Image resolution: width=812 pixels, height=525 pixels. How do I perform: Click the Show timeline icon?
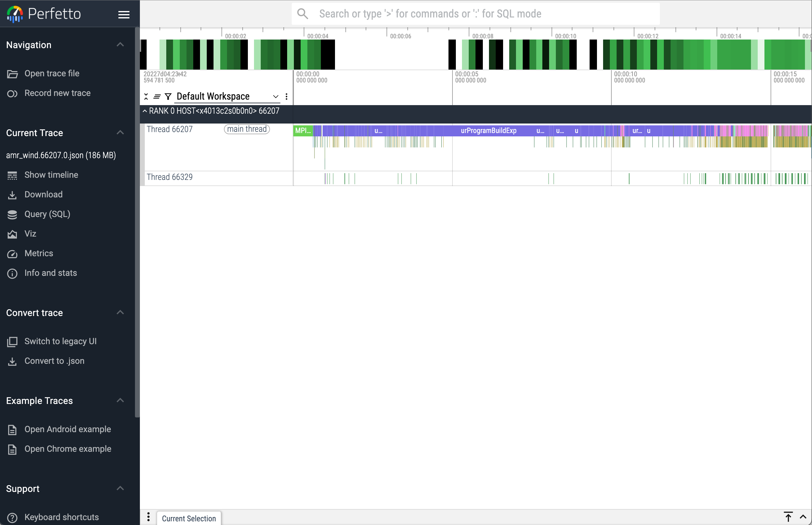pyautogui.click(x=12, y=175)
